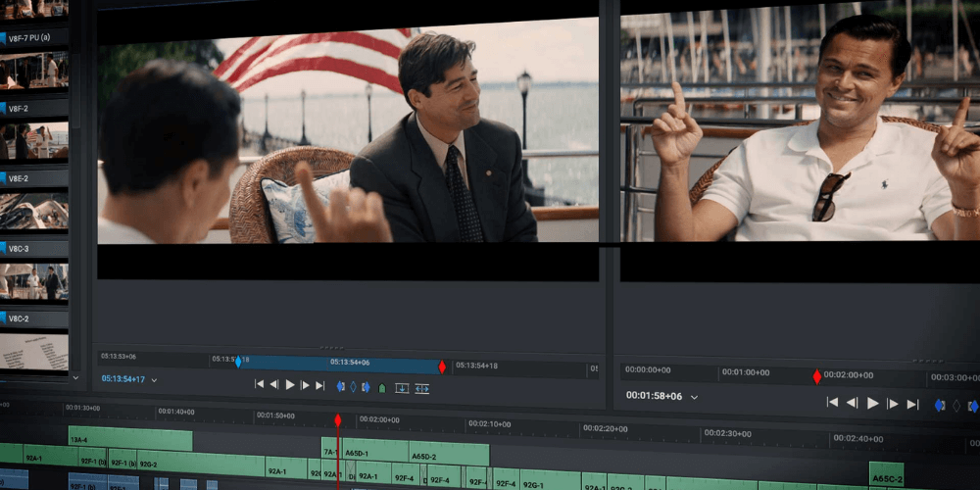Image resolution: width=980 pixels, height=490 pixels.
Task: Click 00:03:00+00 on the record ruler
Action: click(x=955, y=377)
